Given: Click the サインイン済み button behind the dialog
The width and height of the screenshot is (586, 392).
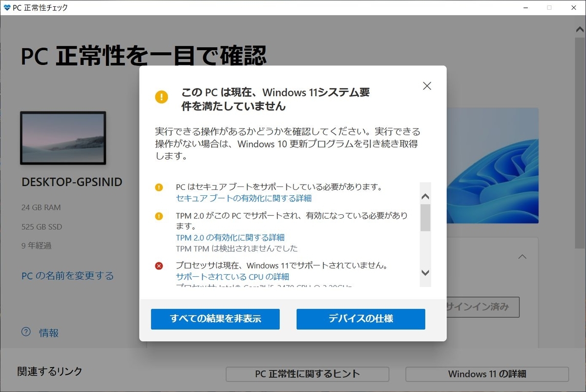Looking at the screenshot, I should coord(482,307).
